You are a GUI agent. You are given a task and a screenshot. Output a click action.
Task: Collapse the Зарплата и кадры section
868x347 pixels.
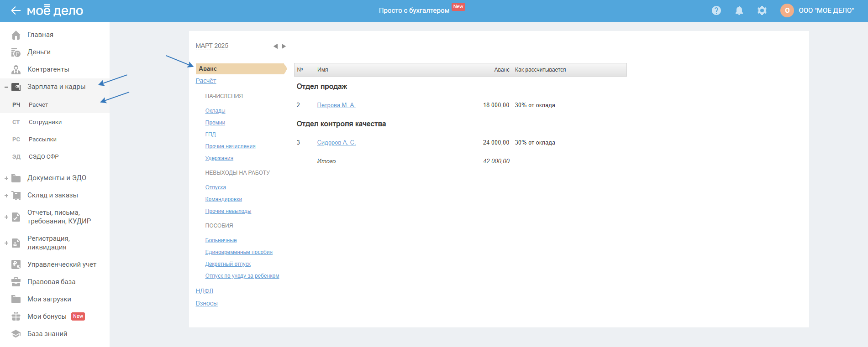(6, 87)
